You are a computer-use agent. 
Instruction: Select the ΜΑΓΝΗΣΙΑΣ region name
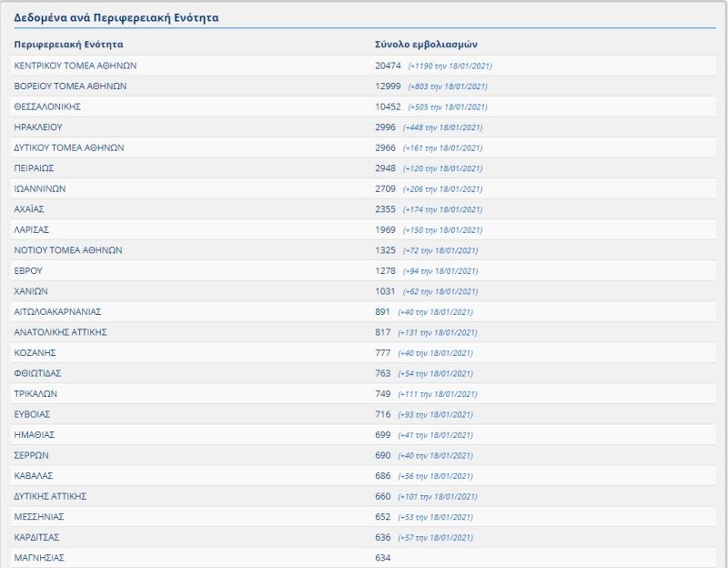click(39, 557)
